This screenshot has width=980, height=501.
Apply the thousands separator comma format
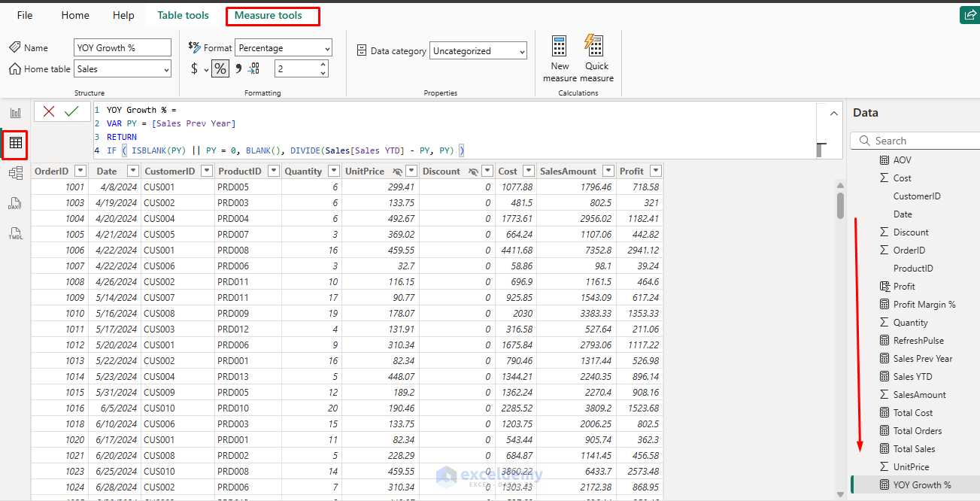pos(238,68)
